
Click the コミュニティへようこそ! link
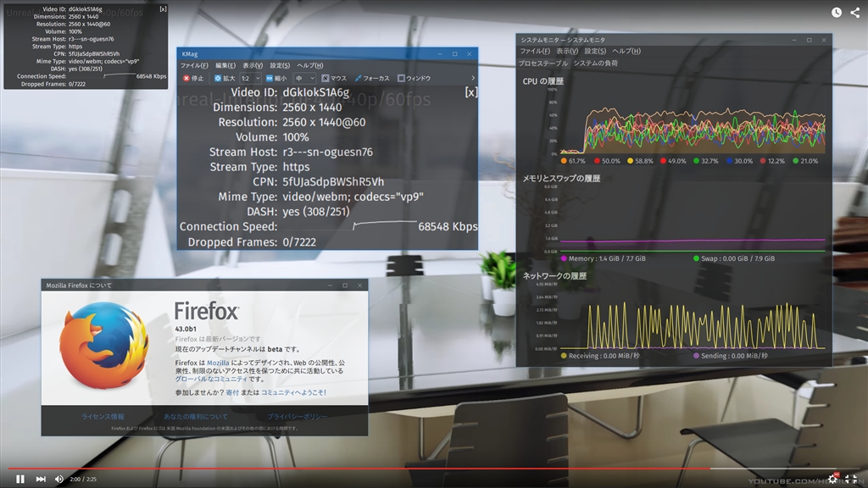coord(293,392)
